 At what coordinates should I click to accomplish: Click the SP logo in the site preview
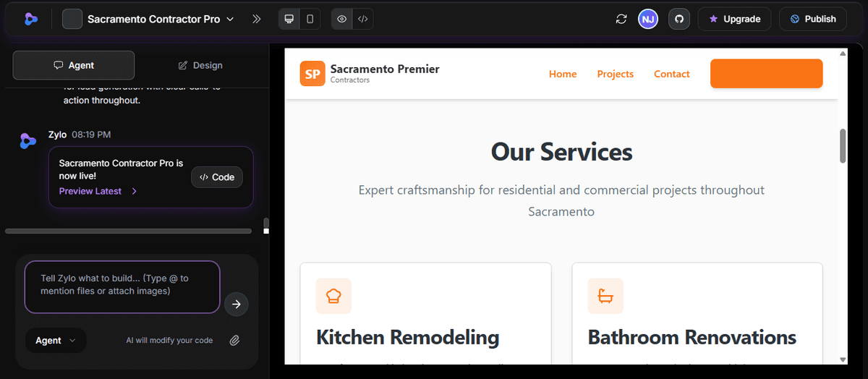point(312,74)
